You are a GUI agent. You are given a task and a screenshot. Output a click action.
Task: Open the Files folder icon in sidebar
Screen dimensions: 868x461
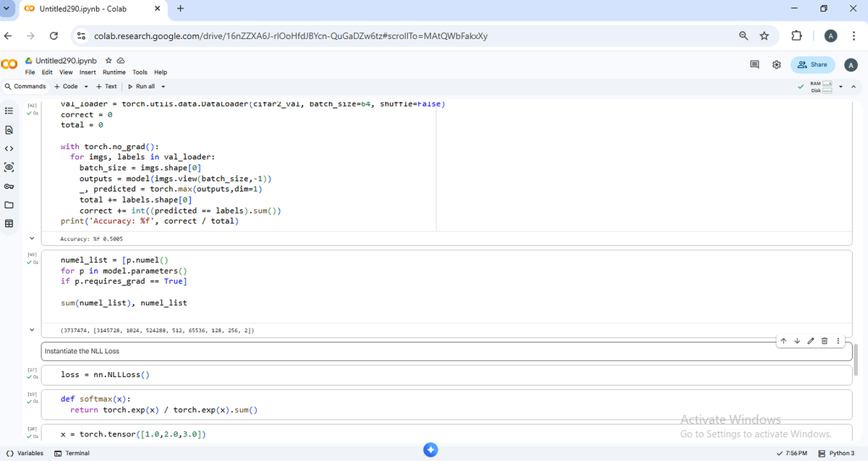click(x=9, y=205)
